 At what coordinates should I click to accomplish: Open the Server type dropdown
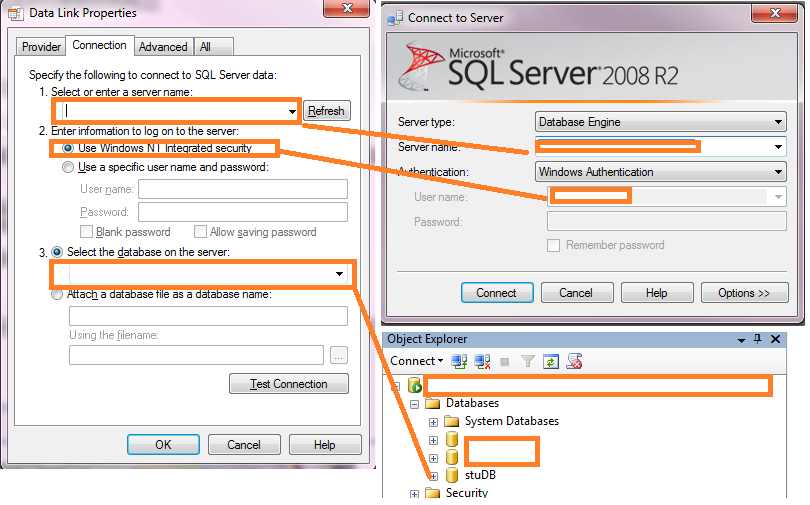coord(778,122)
